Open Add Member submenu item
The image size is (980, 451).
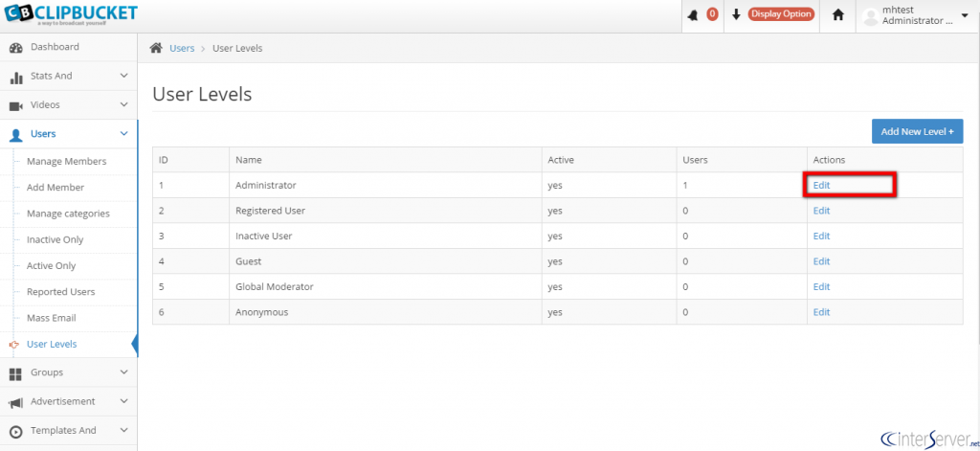coord(56,188)
